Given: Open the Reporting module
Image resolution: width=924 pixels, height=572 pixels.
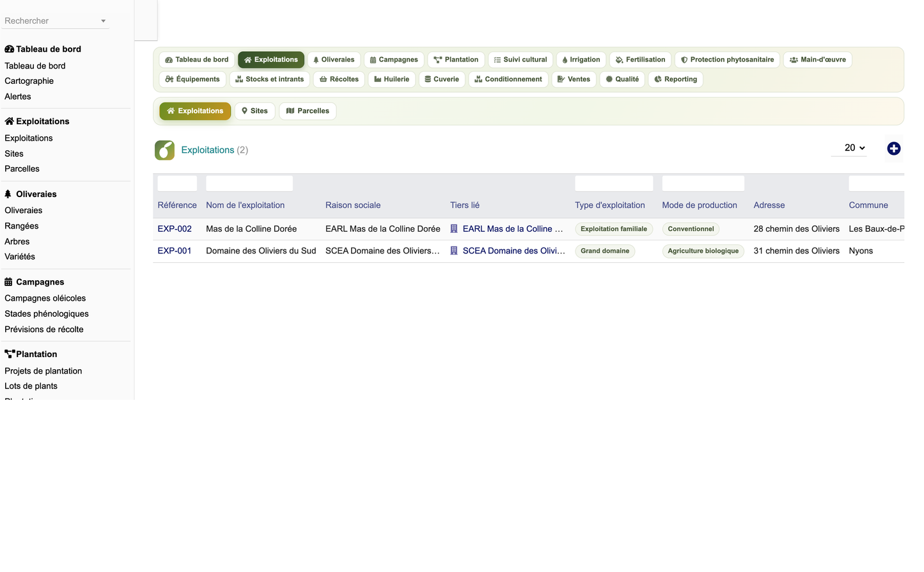Looking at the screenshot, I should (676, 79).
